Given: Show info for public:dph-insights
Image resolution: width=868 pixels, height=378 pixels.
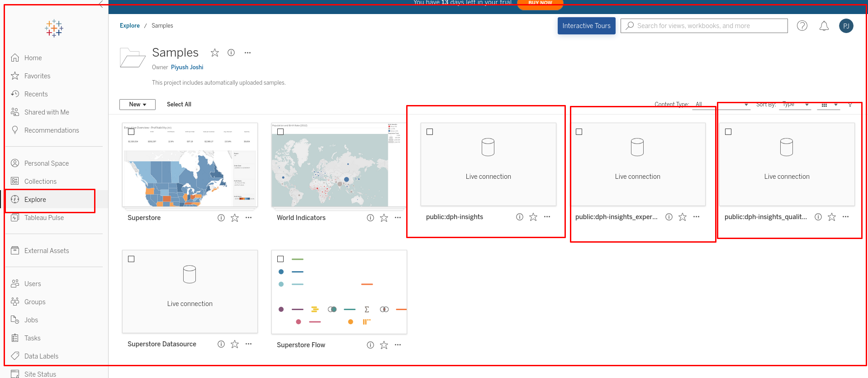Looking at the screenshot, I should coord(520,217).
